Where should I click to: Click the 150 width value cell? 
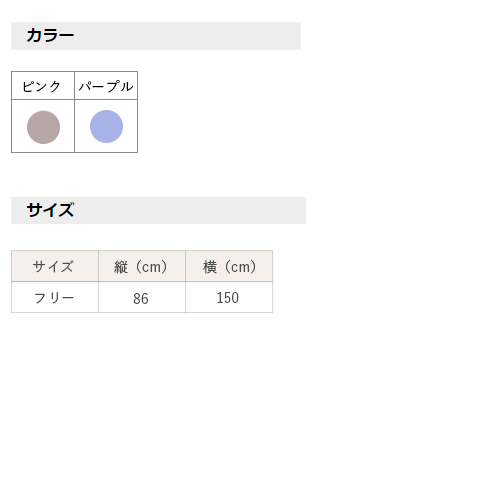click(229, 297)
